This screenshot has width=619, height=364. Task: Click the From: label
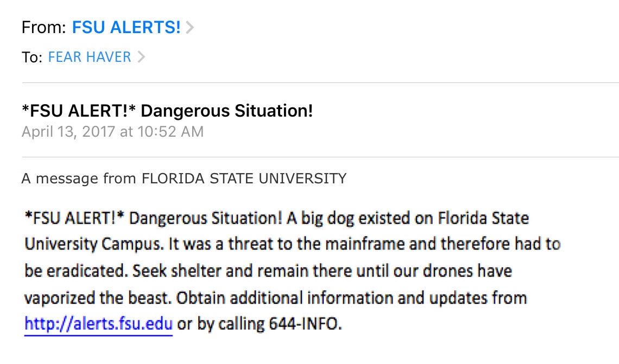[44, 28]
